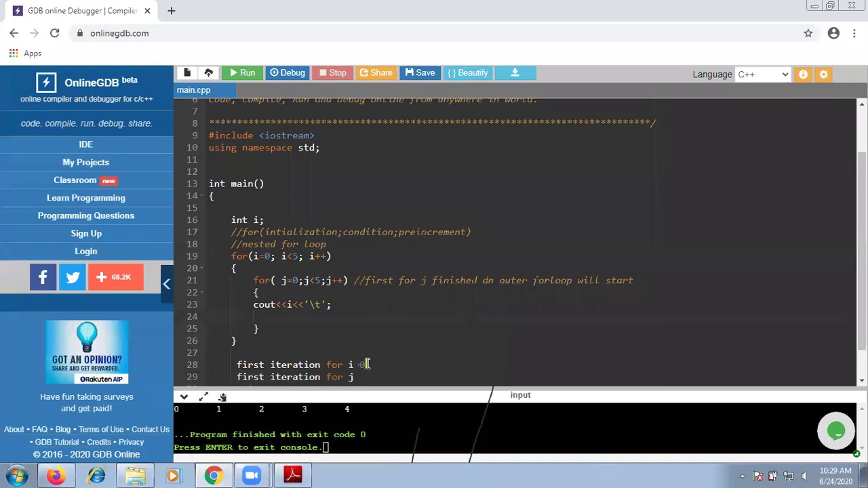Click the volume speaker tray icon
This screenshot has width=868, height=488.
coord(804,476)
